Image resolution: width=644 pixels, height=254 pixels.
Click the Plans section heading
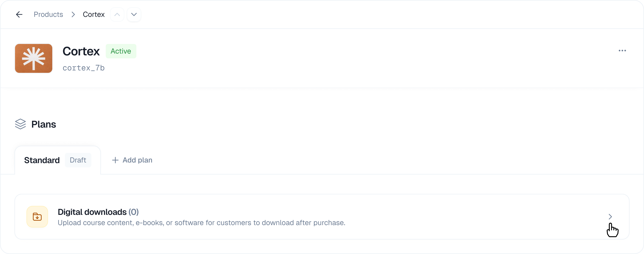[x=43, y=125]
